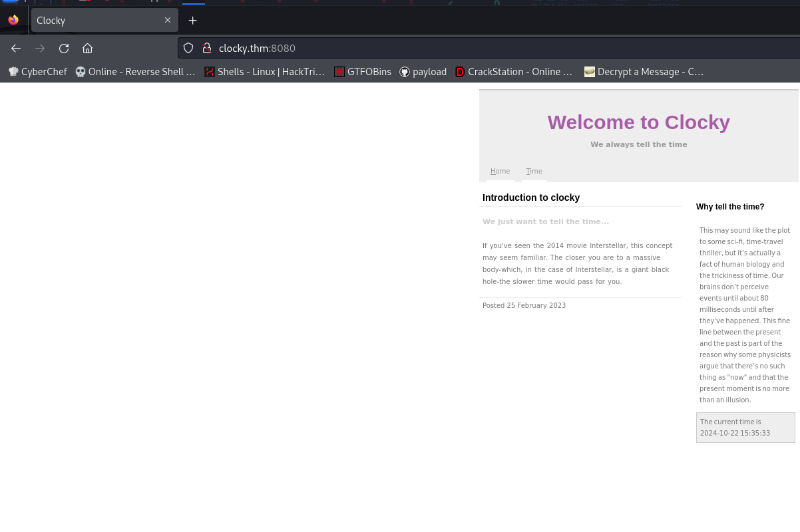The height and width of the screenshot is (532, 800).
Task: Open Decrypt a Message bookmark
Action: pos(644,72)
